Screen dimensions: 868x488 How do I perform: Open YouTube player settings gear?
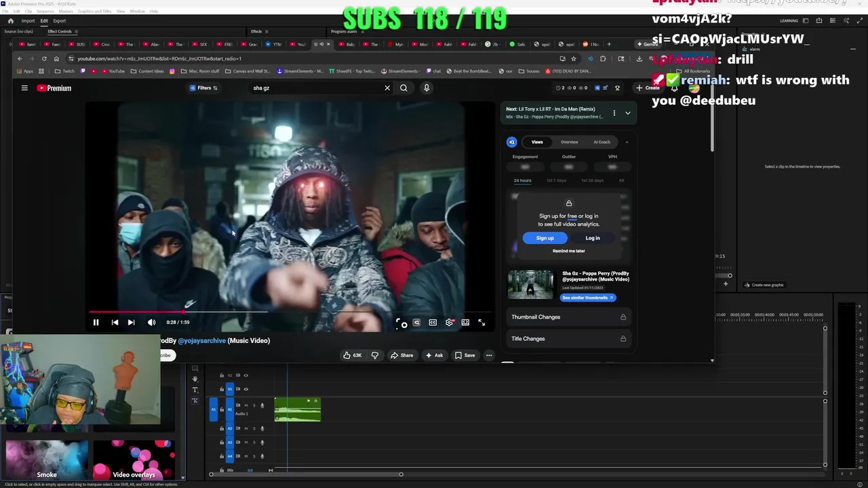[449, 323]
